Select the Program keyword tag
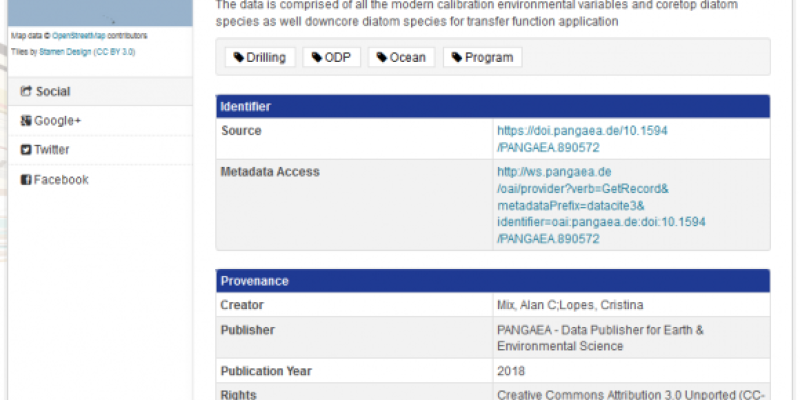This screenshot has width=800, height=400. point(483,57)
